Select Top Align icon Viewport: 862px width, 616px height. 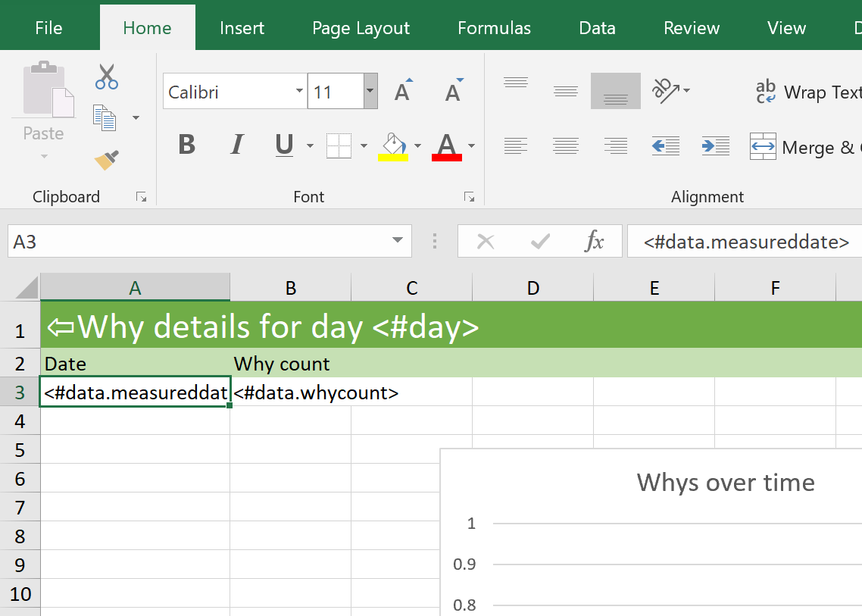point(516,83)
